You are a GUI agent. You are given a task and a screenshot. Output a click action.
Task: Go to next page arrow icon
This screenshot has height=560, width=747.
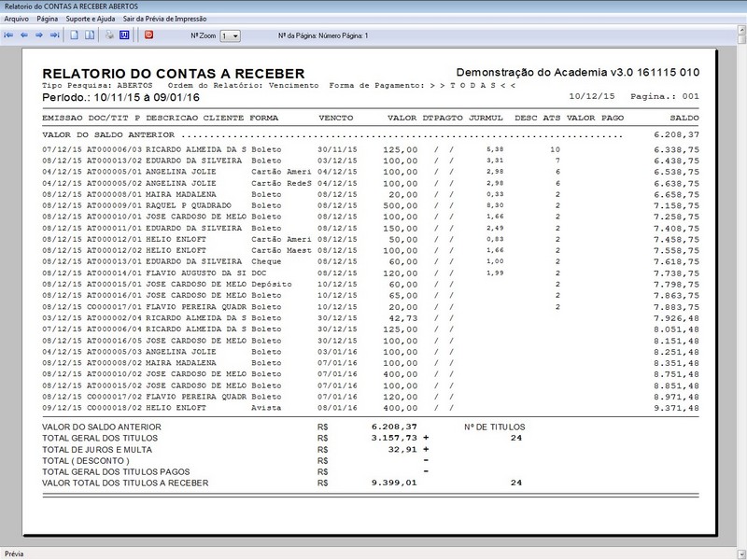click(39, 35)
